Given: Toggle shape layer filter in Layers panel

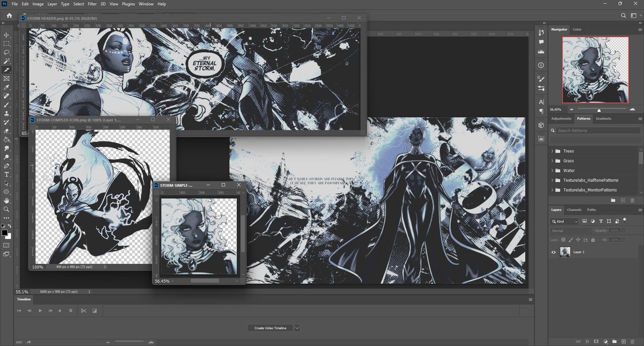Looking at the screenshot, I should [609, 221].
